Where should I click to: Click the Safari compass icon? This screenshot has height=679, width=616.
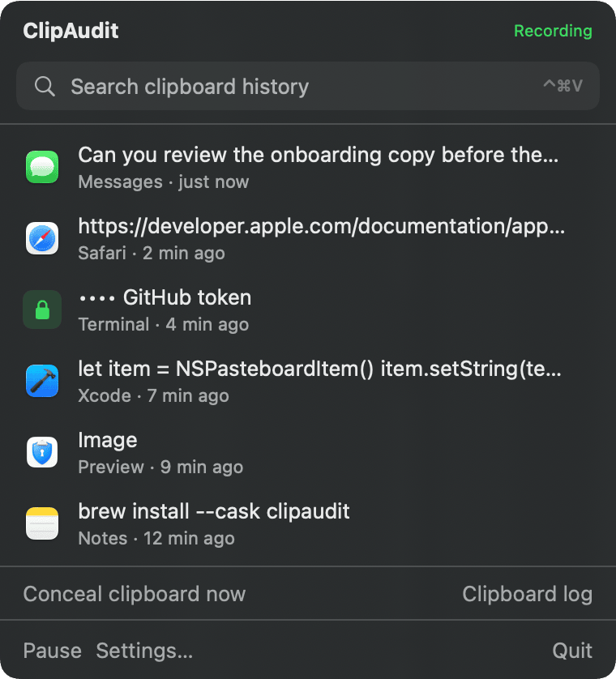click(42, 238)
